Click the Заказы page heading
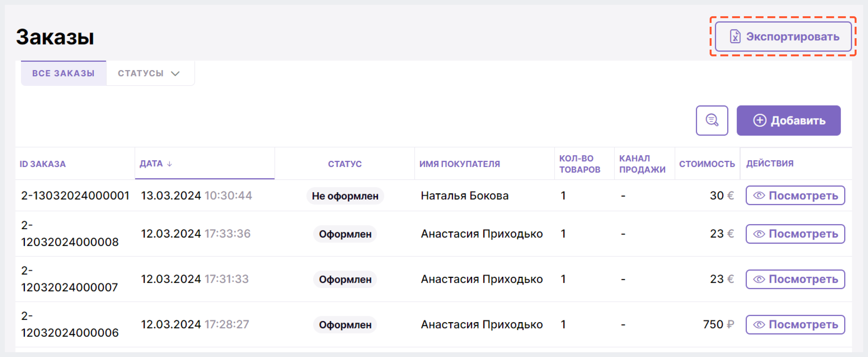The width and height of the screenshot is (868, 357). (x=55, y=36)
